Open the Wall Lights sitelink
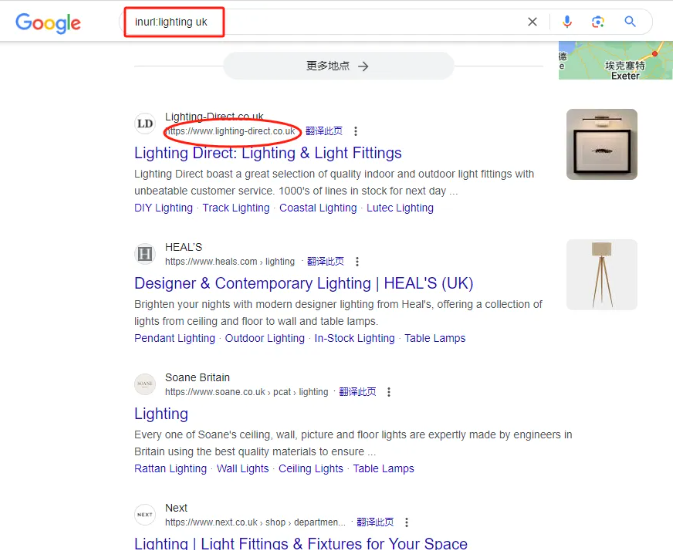The image size is (687, 550). pos(243,468)
